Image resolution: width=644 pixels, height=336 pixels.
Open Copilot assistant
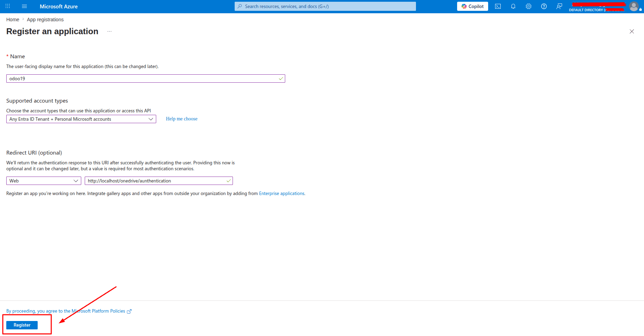coord(472,6)
